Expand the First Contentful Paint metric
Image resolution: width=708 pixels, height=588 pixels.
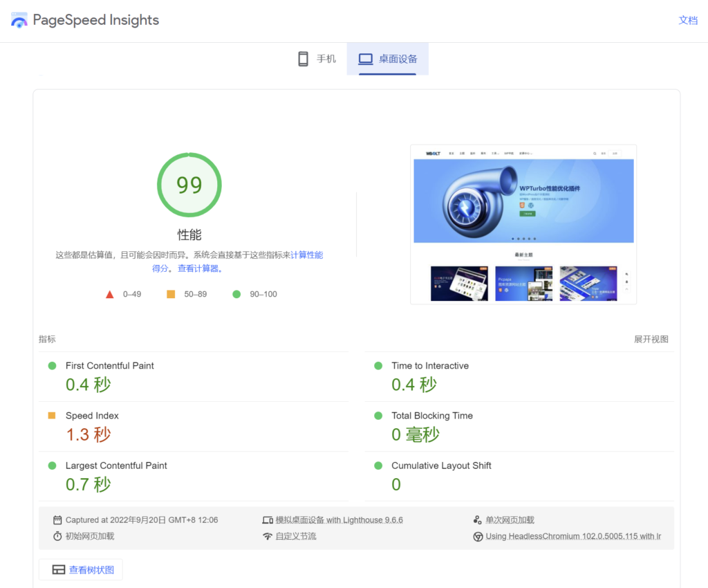pos(110,365)
